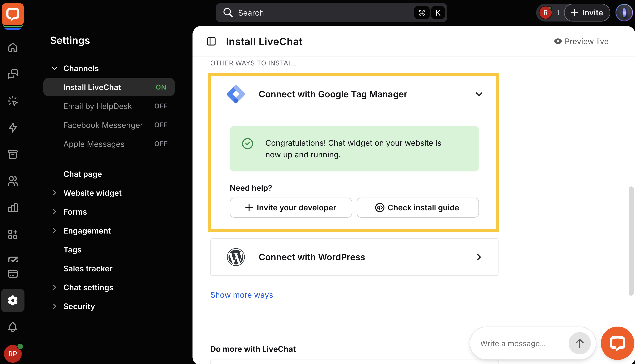This screenshot has width=635, height=364.
Task: Open the Marketplace apps icon
Action: [13, 234]
